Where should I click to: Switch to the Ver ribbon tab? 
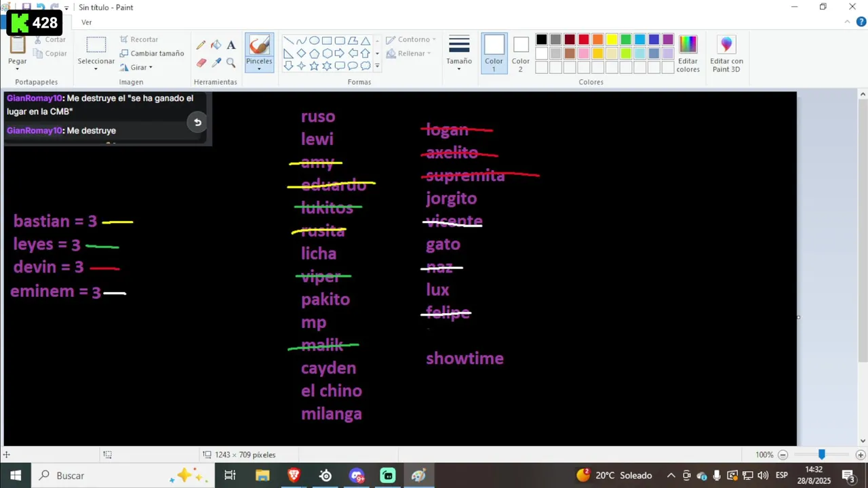click(87, 22)
